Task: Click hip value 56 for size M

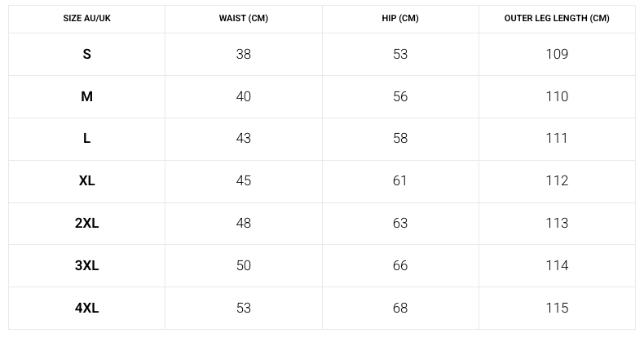Action: [x=399, y=96]
